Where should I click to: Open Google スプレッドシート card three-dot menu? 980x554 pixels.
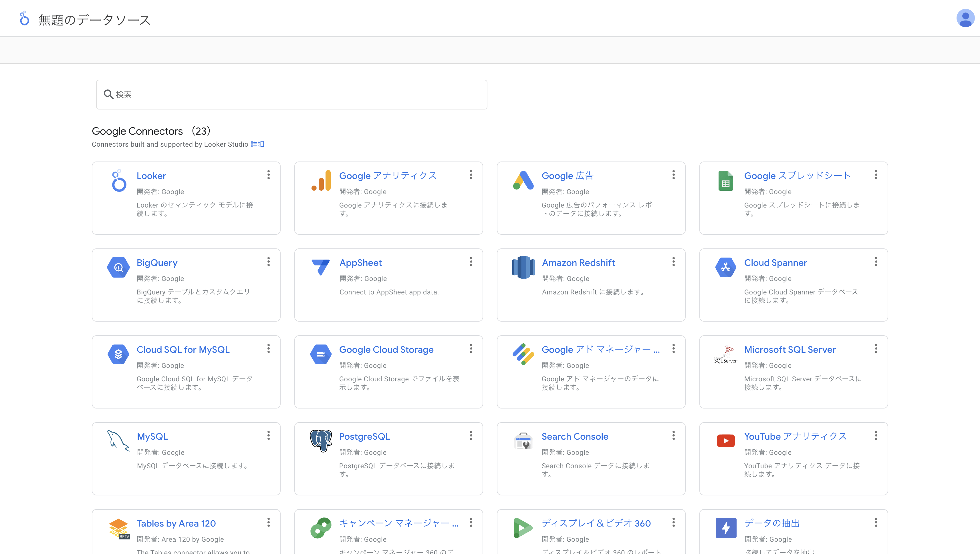pyautogui.click(x=876, y=175)
